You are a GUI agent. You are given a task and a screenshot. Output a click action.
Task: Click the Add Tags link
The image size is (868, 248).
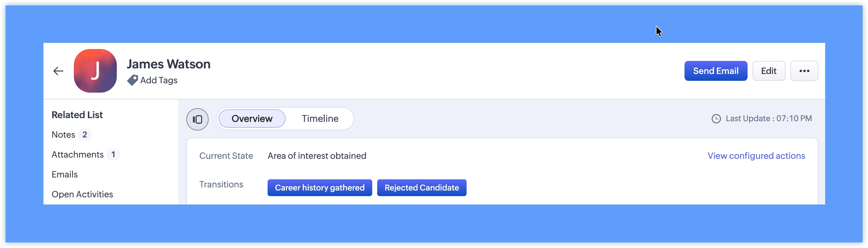[x=159, y=80]
